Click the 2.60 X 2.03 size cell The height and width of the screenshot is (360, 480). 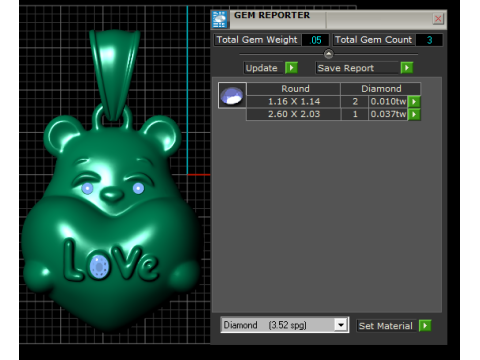(294, 114)
